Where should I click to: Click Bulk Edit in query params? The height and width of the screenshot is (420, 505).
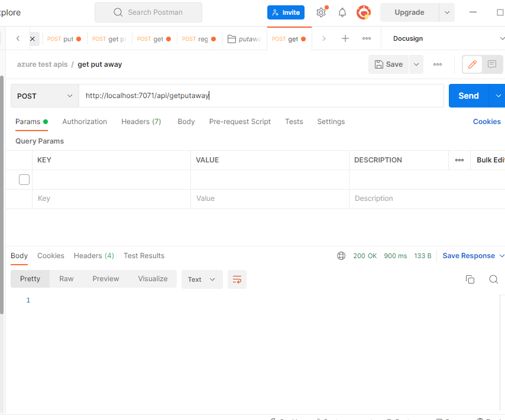490,160
